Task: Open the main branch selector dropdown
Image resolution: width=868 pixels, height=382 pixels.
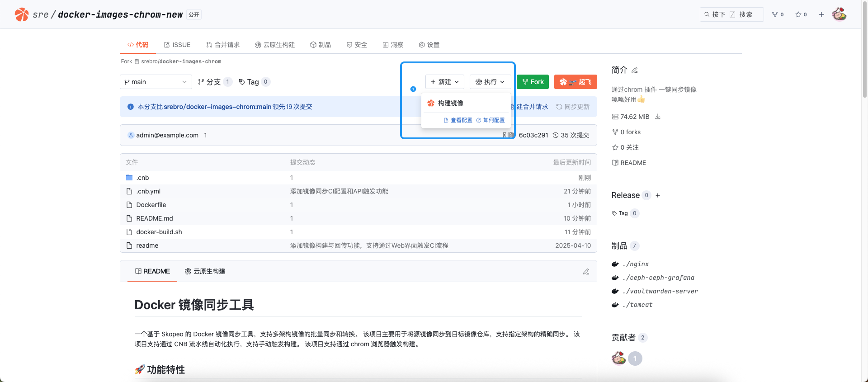Action: coord(156,82)
